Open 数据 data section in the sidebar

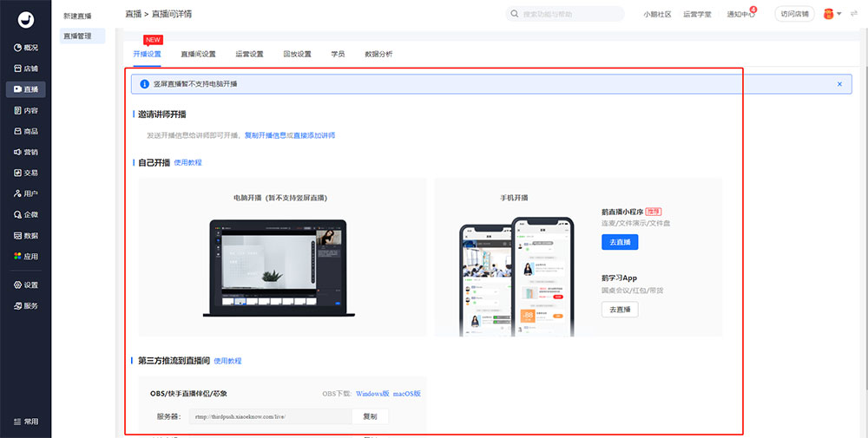(x=25, y=235)
